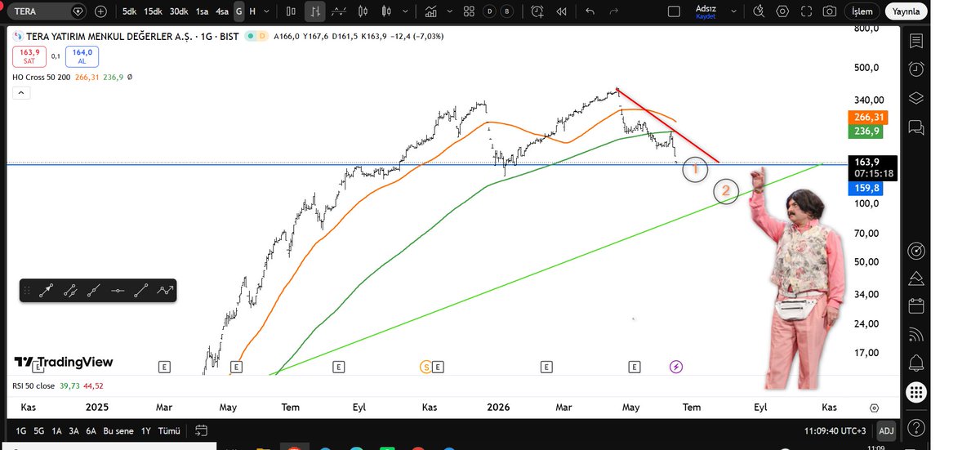The height and width of the screenshot is (450, 980).
Task: Choose the filled candle chart style icon
Action: [x=385, y=11]
